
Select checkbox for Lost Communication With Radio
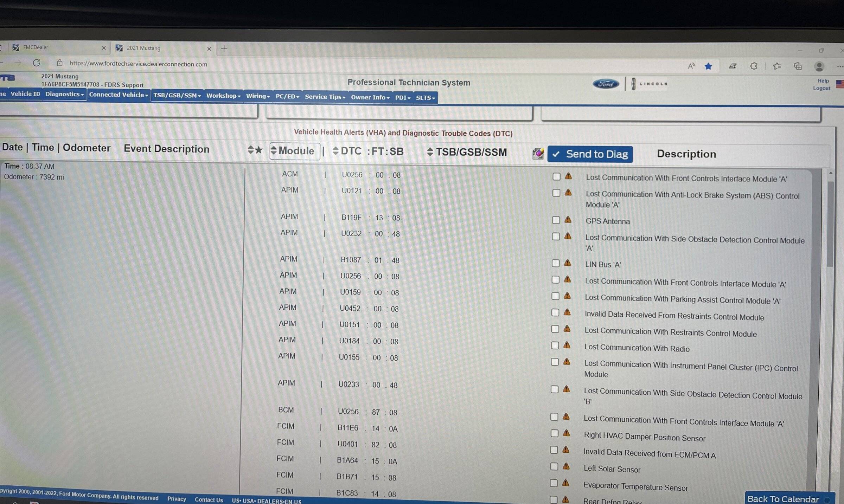point(555,345)
